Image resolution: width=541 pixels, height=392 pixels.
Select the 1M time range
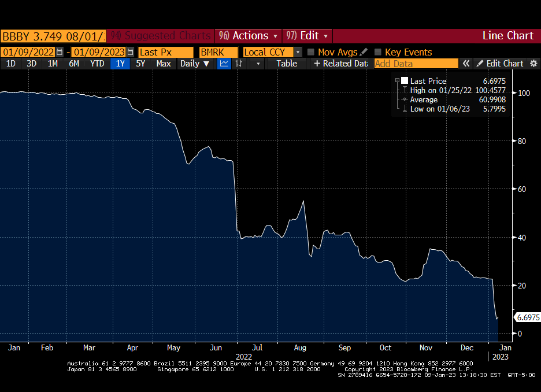point(53,64)
